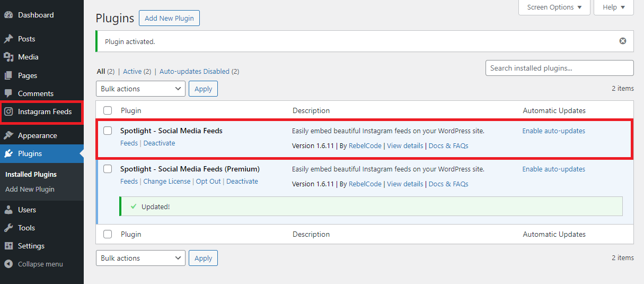Image resolution: width=644 pixels, height=284 pixels.
Task: Open Docs & FAQs for free Spotlight
Action: pyautogui.click(x=448, y=146)
